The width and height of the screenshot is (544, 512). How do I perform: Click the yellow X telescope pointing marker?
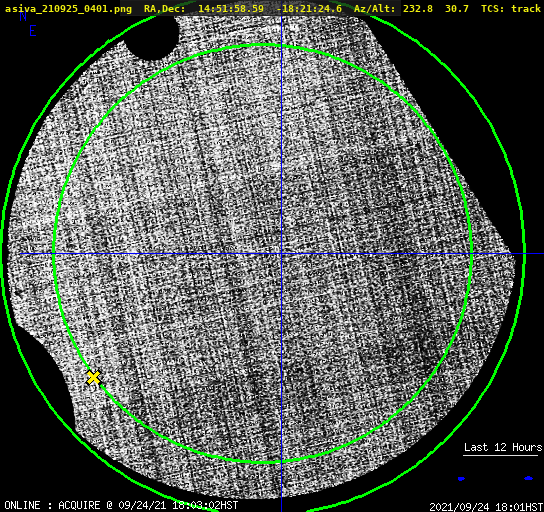coord(93,377)
